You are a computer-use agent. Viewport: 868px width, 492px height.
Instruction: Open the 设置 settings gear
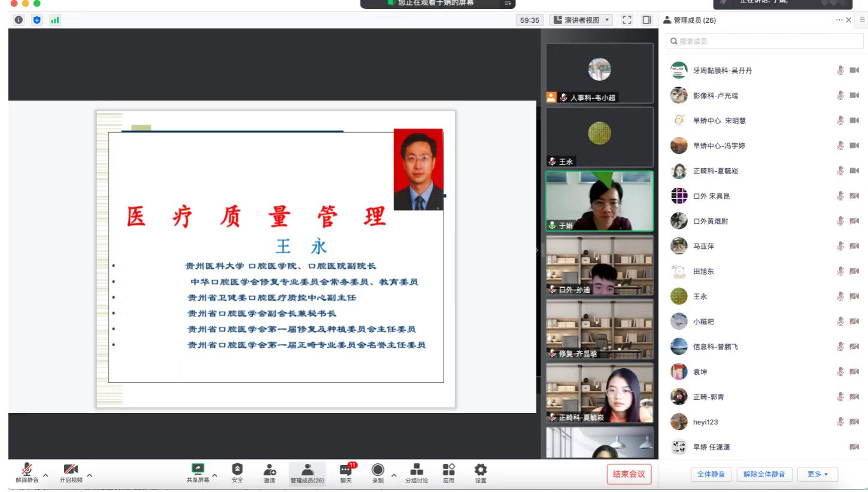coord(480,470)
